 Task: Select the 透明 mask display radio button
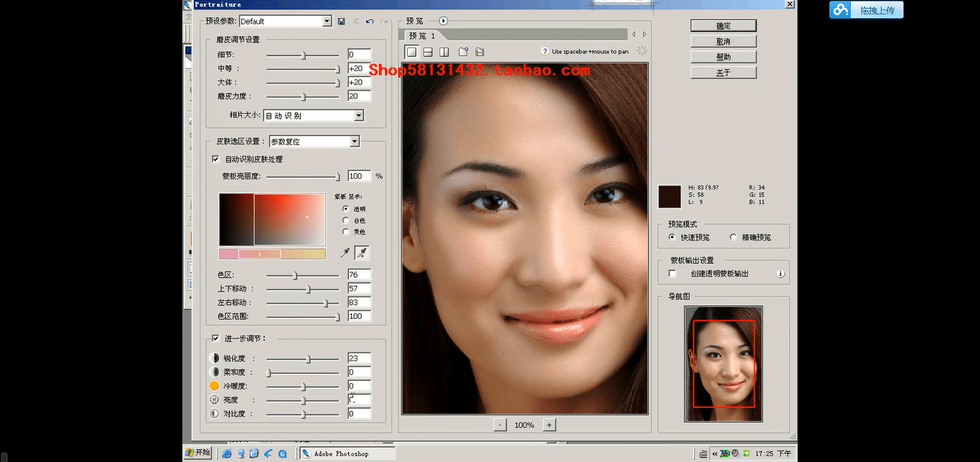[x=346, y=209]
